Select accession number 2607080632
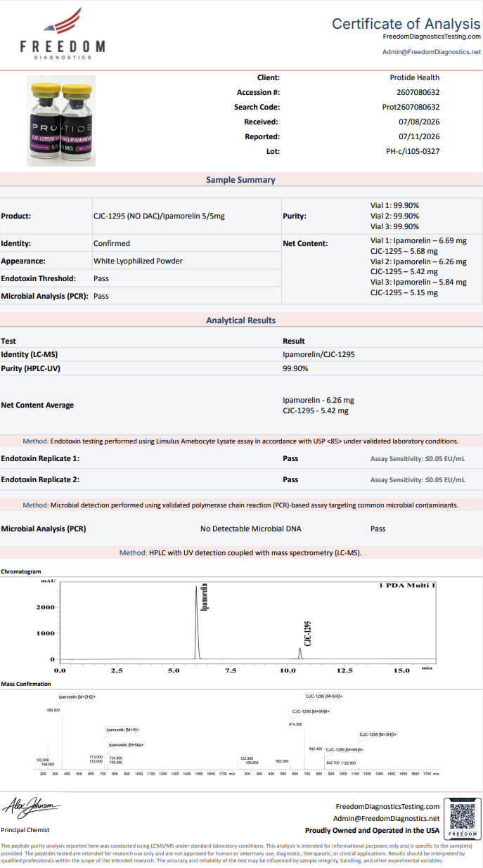 point(418,92)
